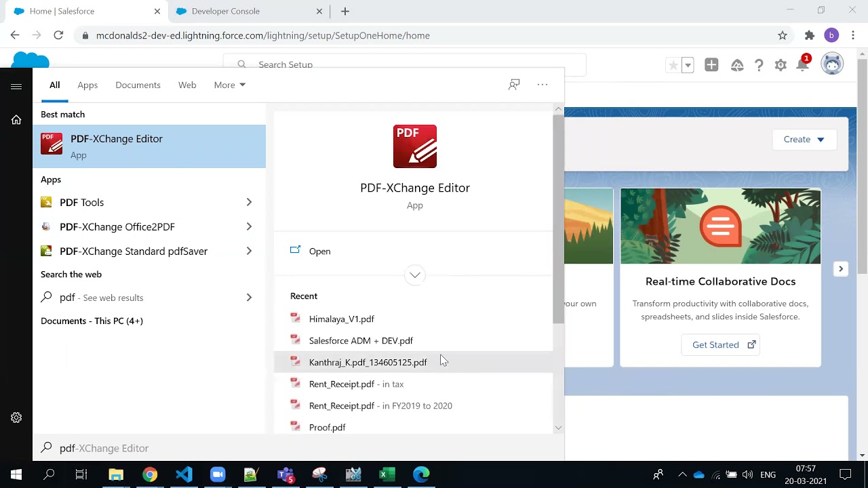
Task: Open Visual Studio Code from taskbar
Action: tap(184, 474)
